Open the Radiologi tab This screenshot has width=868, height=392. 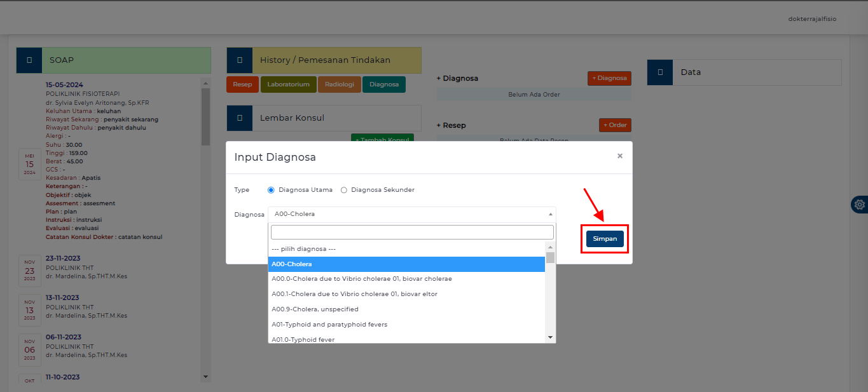point(340,84)
